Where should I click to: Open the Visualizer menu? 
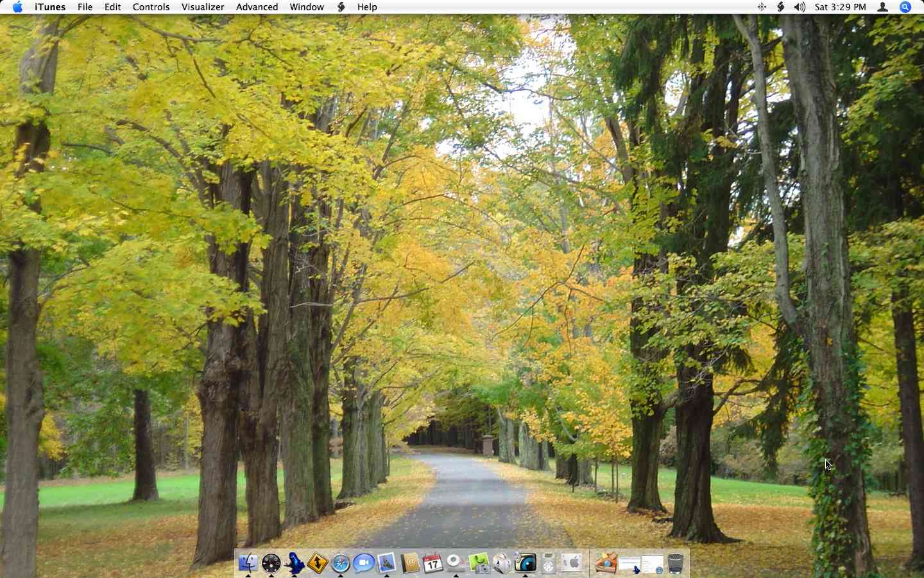pyautogui.click(x=203, y=7)
